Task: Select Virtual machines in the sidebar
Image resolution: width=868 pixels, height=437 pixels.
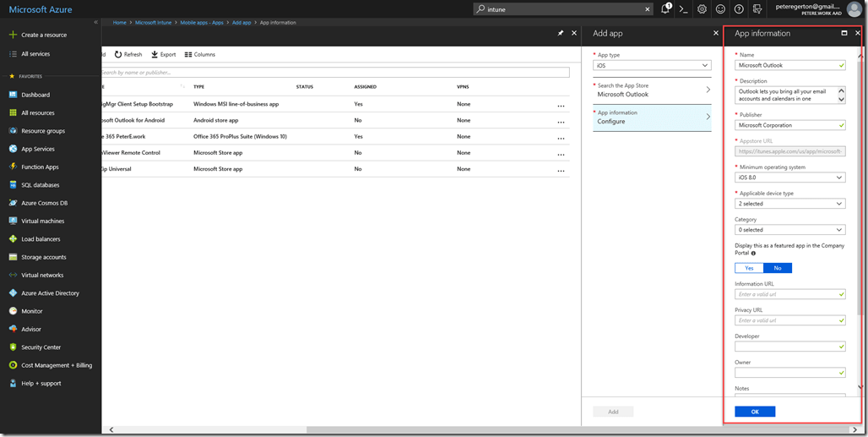Action: click(42, 221)
